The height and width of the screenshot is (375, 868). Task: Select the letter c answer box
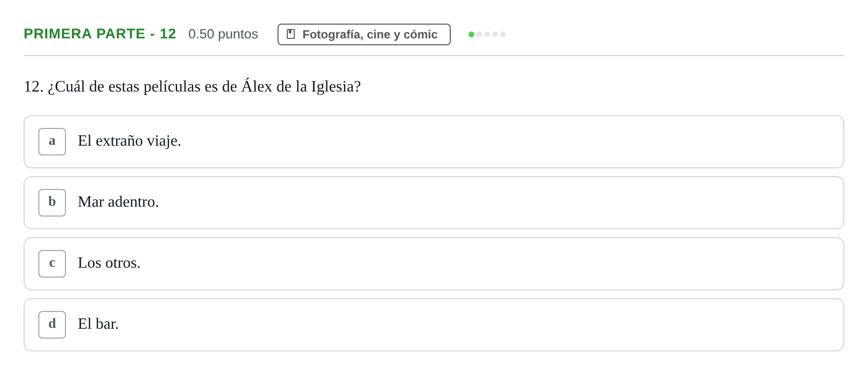(x=52, y=264)
